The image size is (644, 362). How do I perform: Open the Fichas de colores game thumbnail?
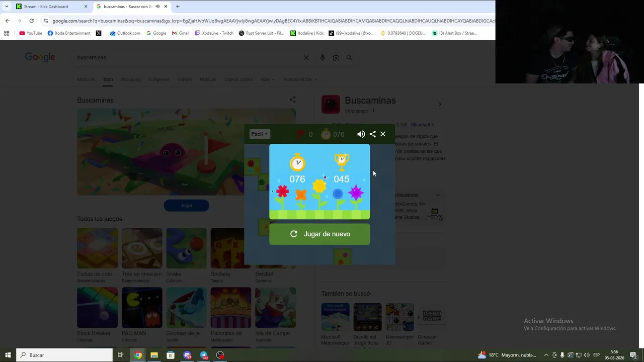click(97, 248)
